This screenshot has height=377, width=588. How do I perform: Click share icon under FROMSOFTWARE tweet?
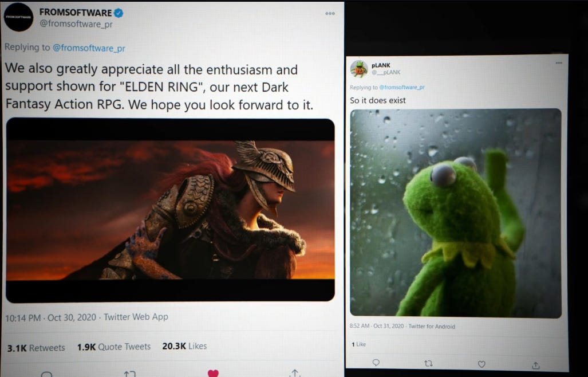(295, 373)
